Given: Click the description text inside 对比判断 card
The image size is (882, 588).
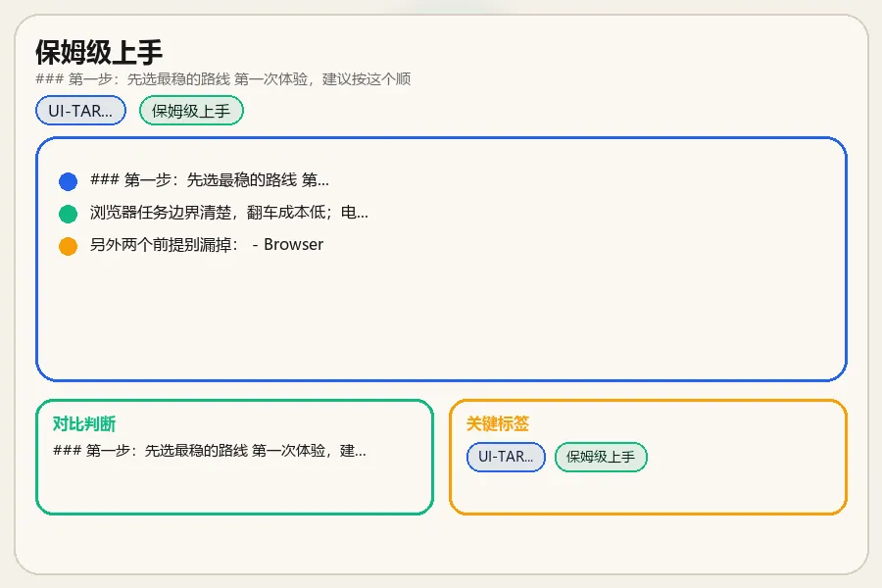Looking at the screenshot, I should (210, 450).
